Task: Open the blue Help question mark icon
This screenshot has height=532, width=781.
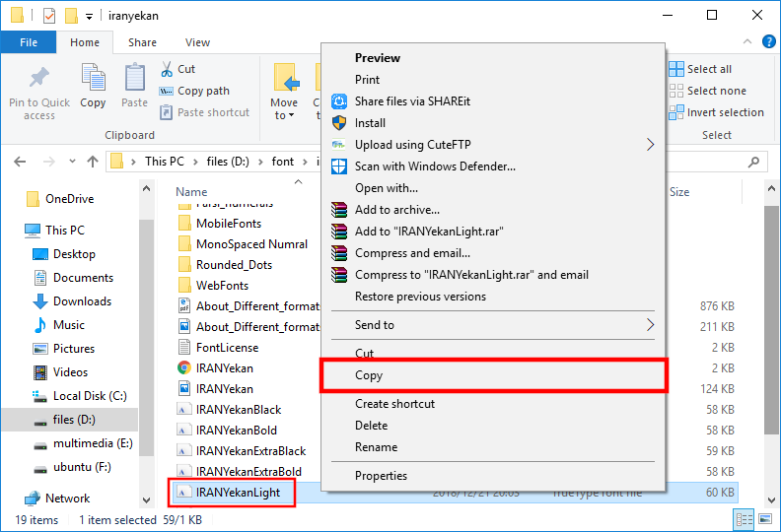Action: 768,41
